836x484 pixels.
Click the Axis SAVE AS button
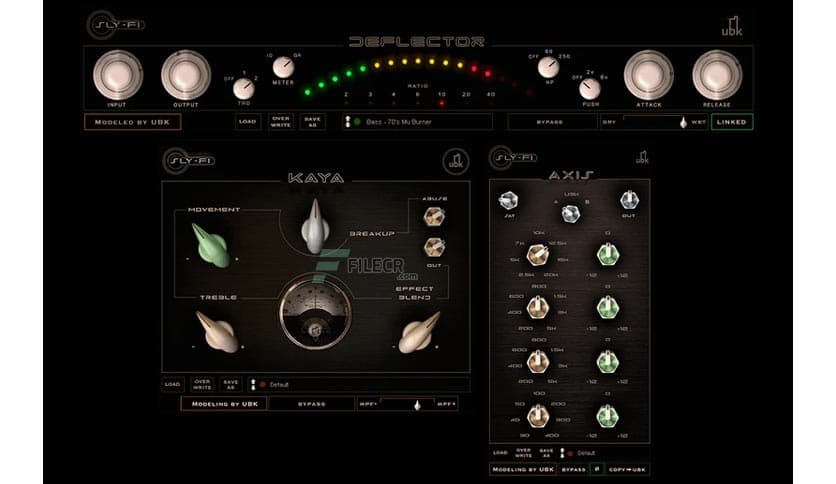coord(546,453)
